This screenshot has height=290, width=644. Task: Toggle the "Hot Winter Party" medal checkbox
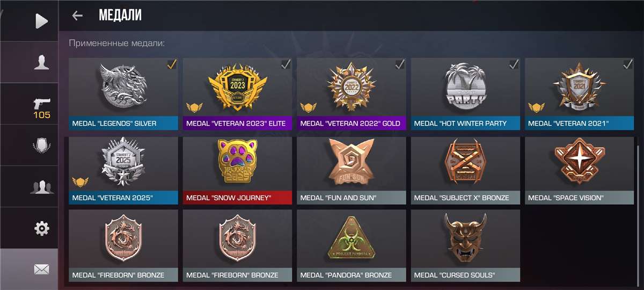[x=514, y=64]
